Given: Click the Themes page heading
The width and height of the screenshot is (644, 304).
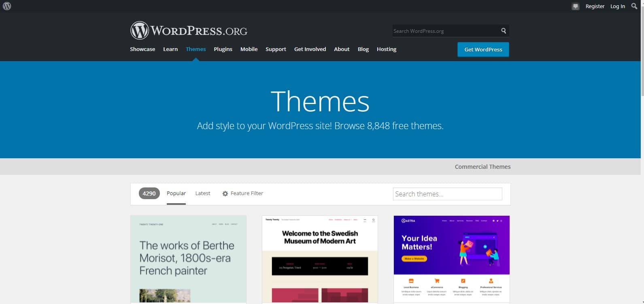Looking at the screenshot, I should pos(320,101).
